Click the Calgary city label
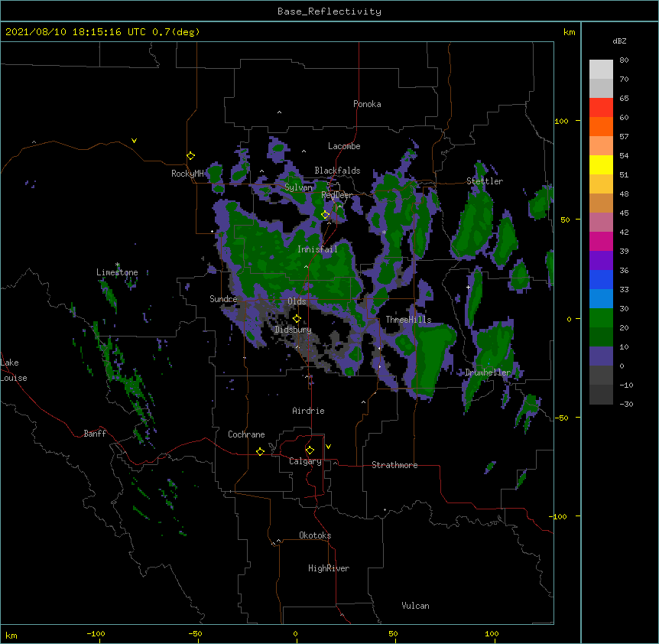 pyautogui.click(x=305, y=461)
